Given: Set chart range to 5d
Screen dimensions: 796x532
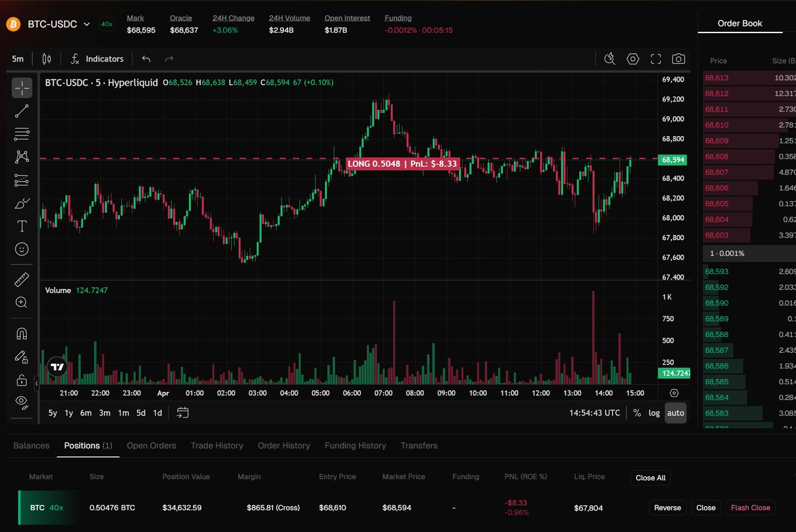Looking at the screenshot, I should (141, 413).
